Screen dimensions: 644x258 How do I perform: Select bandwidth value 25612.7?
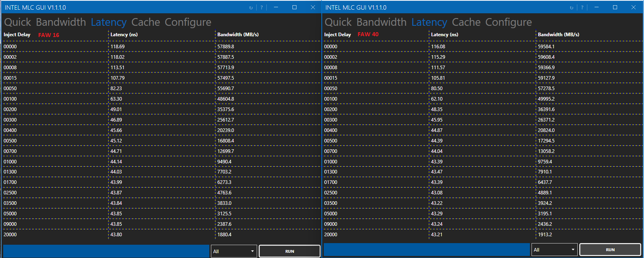click(x=226, y=120)
